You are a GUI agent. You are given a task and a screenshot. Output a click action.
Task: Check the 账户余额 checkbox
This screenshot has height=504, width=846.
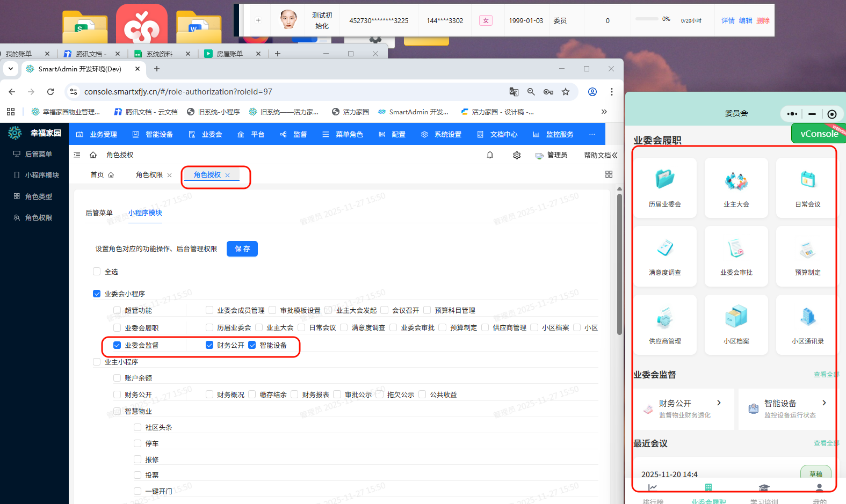pyautogui.click(x=117, y=378)
